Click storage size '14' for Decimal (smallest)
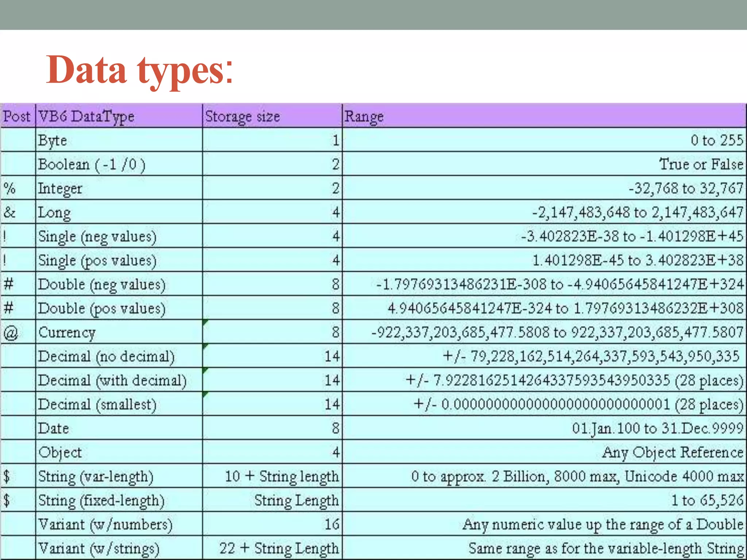The image size is (747, 560). tap(332, 404)
